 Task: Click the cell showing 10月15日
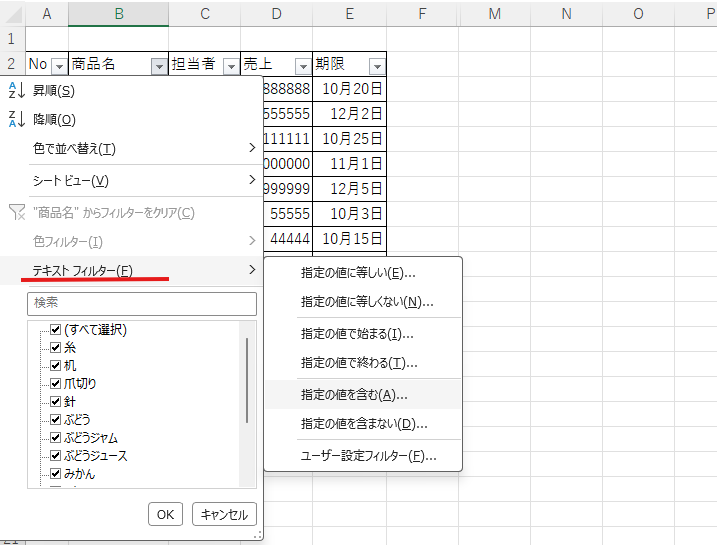click(x=349, y=239)
